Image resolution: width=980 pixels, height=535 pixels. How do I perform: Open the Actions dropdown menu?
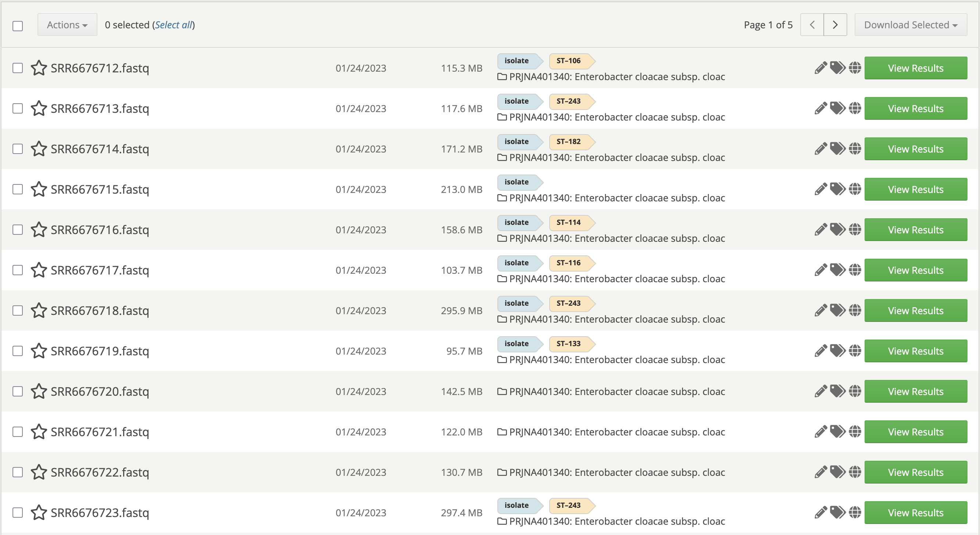click(67, 24)
